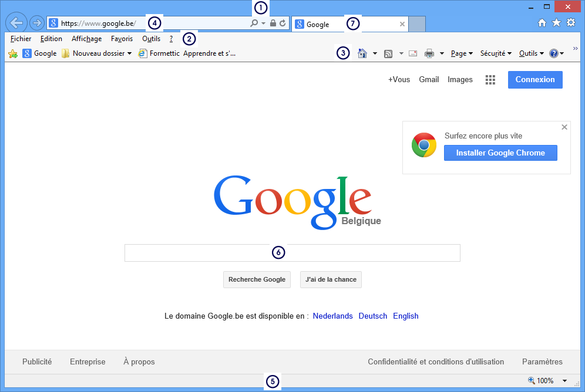Click the security padlock icon

(273, 23)
